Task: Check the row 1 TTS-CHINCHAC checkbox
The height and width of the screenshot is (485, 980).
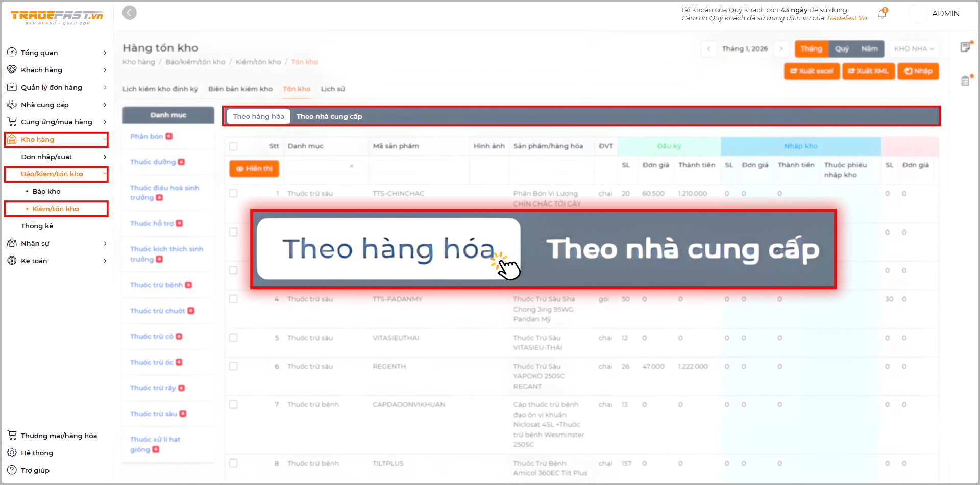Action: point(233,193)
